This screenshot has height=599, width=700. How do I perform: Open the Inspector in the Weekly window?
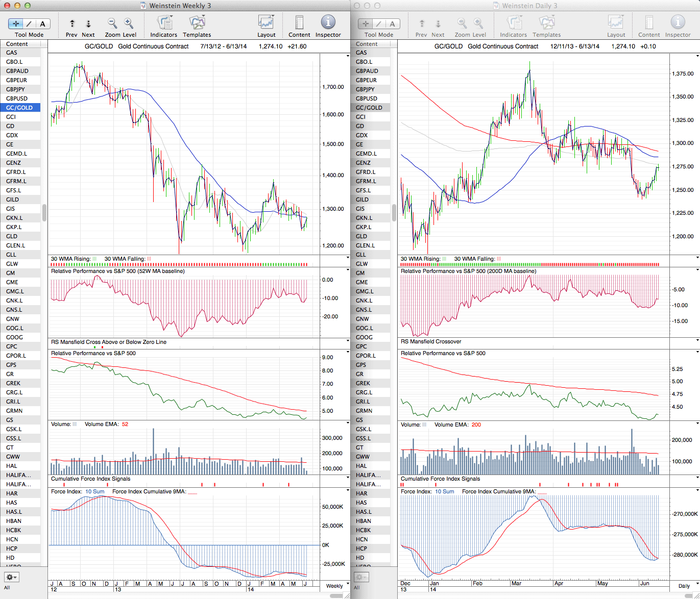click(328, 23)
